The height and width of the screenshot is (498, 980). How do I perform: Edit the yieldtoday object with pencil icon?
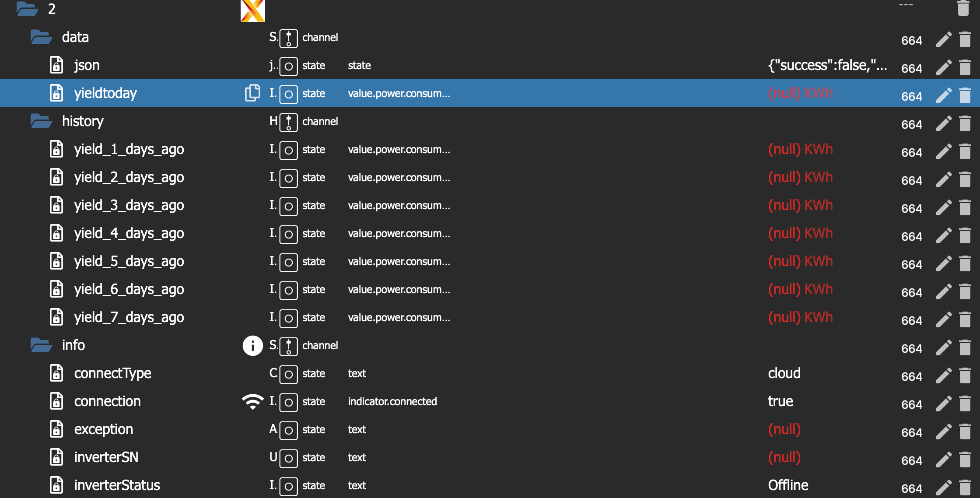(x=944, y=95)
